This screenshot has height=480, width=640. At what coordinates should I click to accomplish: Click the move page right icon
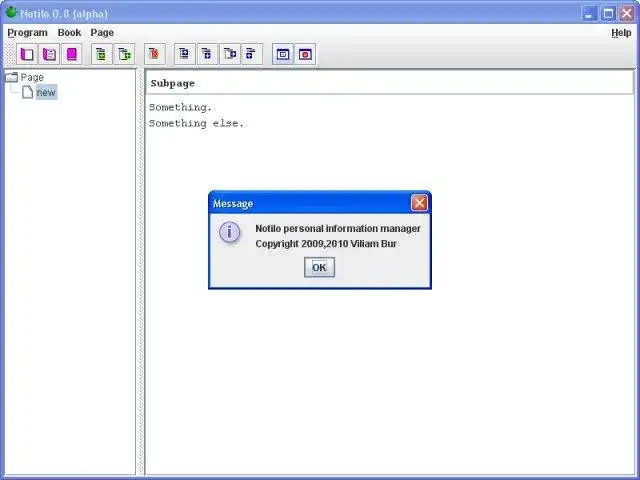[x=230, y=54]
